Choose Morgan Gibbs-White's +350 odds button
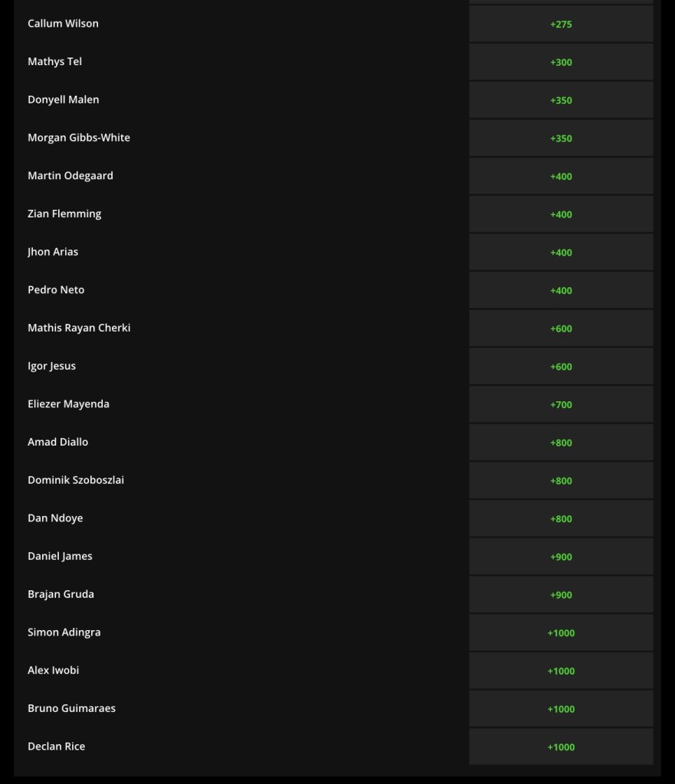This screenshot has height=784, width=675. [x=561, y=139]
